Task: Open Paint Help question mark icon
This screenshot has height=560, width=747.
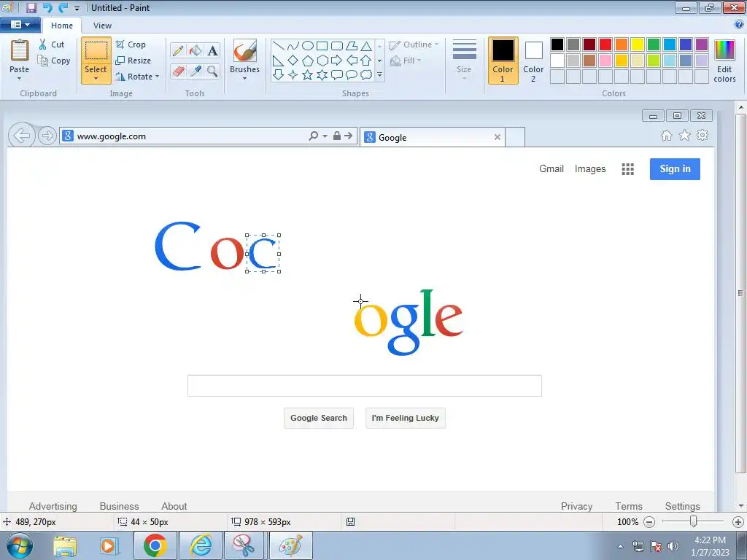Action: pos(739,24)
